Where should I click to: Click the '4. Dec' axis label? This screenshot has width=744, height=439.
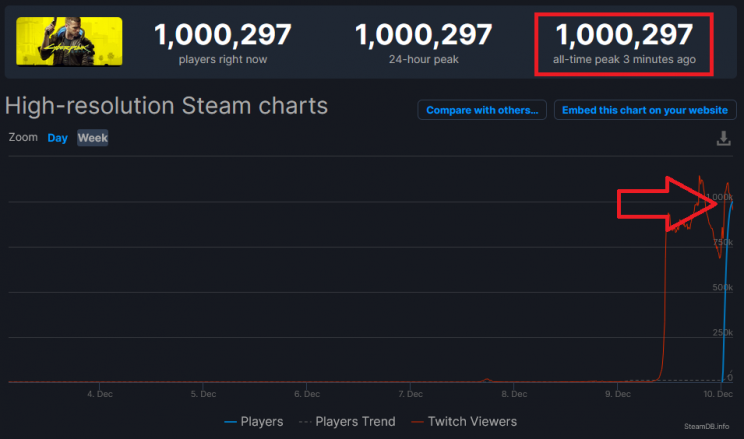(98, 394)
